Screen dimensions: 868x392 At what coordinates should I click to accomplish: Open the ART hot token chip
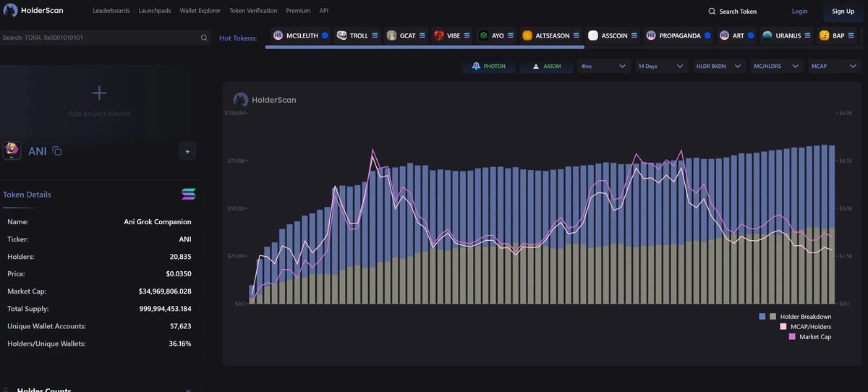pos(736,35)
